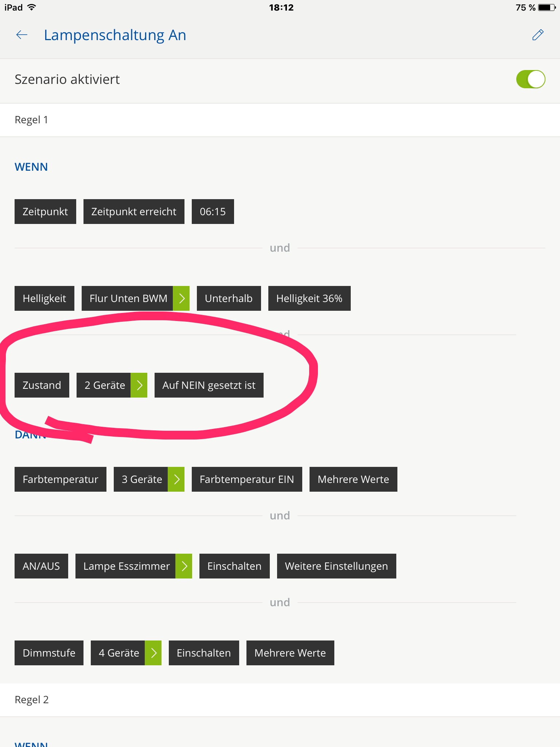Image resolution: width=560 pixels, height=747 pixels.
Task: Toggle the Szenario aktiviert switch
Action: [x=530, y=80]
